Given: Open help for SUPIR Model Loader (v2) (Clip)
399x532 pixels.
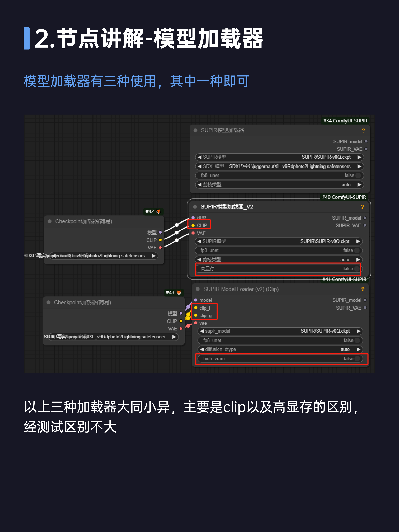Looking at the screenshot, I should click(363, 289).
